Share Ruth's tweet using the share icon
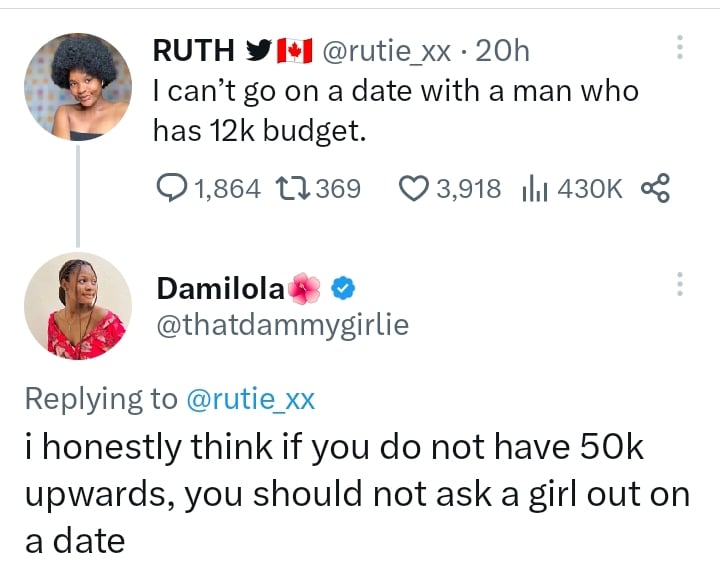Viewport: 720px width, 567px height. coord(654,188)
